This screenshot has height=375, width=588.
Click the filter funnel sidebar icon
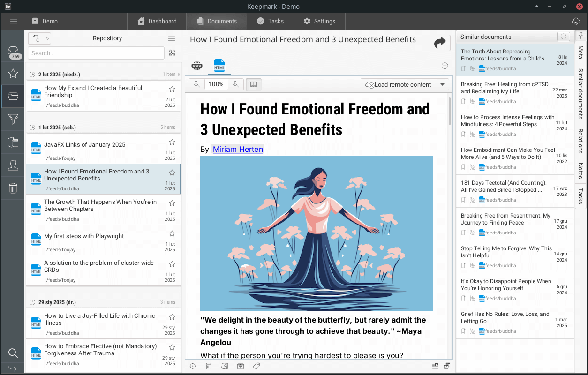click(x=13, y=119)
